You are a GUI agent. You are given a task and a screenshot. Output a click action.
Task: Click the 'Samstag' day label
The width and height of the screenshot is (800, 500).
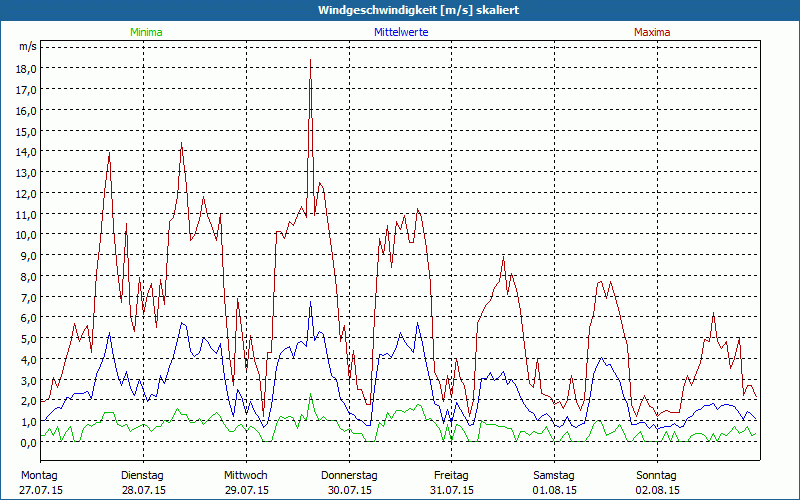[554, 476]
